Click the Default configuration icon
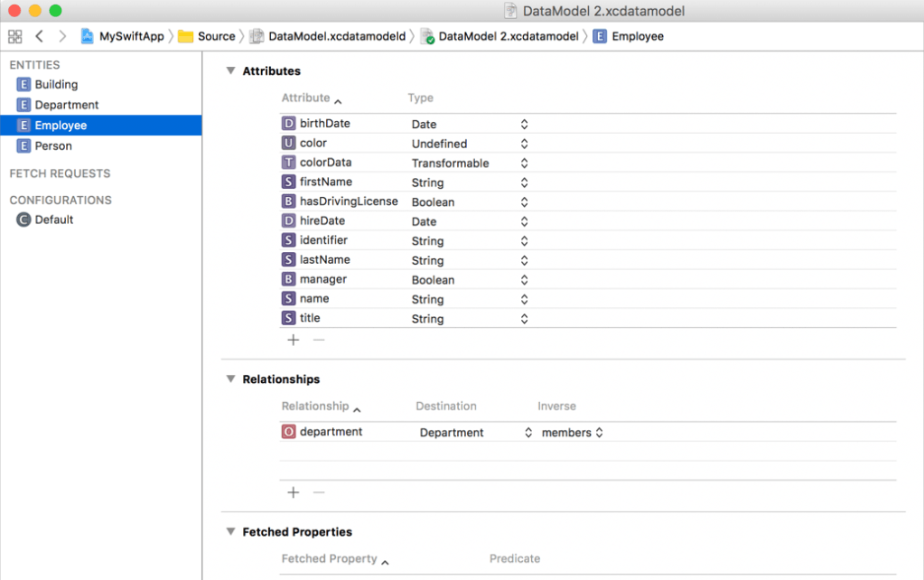 point(23,220)
